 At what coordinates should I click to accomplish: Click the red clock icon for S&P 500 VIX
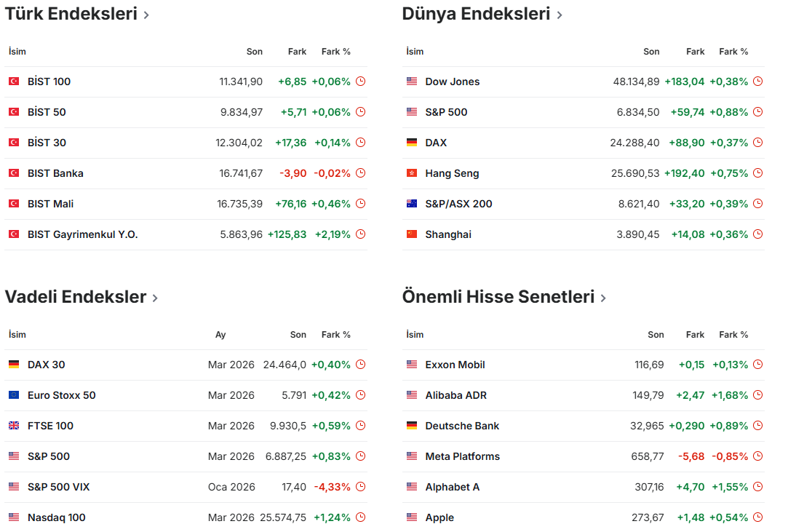tap(360, 487)
